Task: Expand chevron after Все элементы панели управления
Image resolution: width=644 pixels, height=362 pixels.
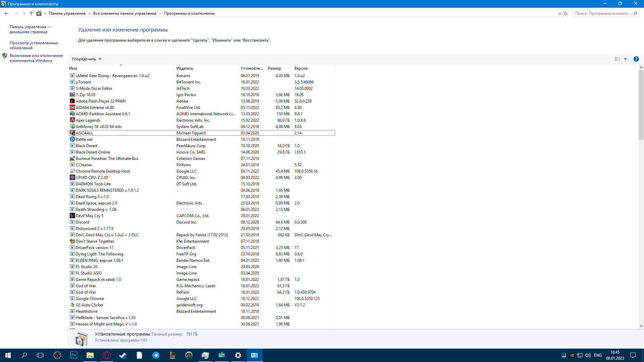Action: (x=160, y=13)
